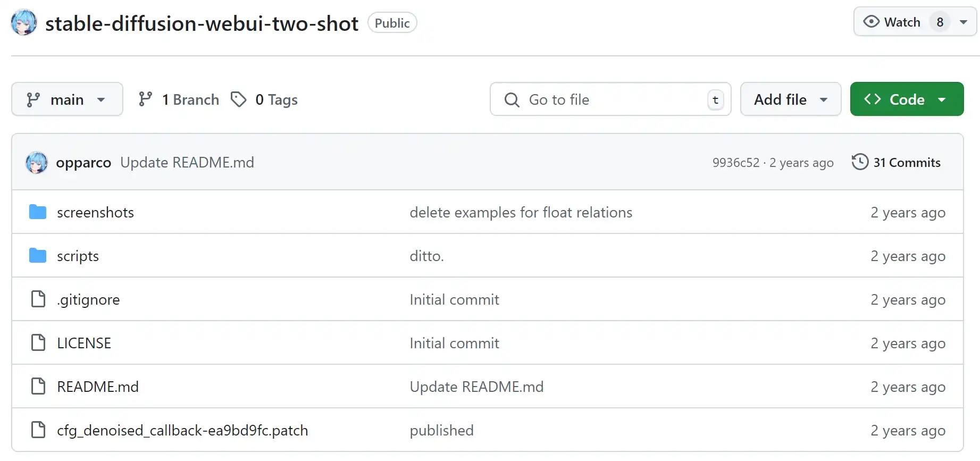Viewport: 980px width, 461px height.
Task: Click the LICENSE file icon
Action: pyautogui.click(x=38, y=343)
